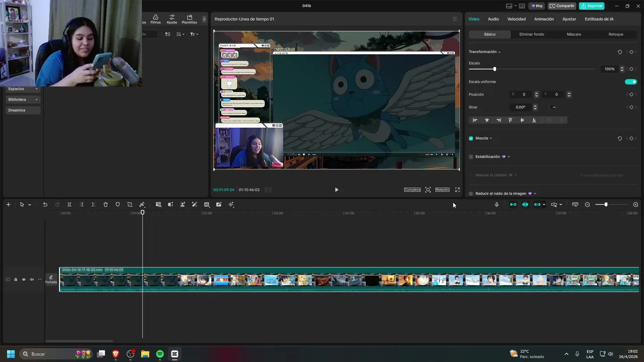Expand the Biblioteca sidebar section
The image size is (644, 362).
[36, 100]
